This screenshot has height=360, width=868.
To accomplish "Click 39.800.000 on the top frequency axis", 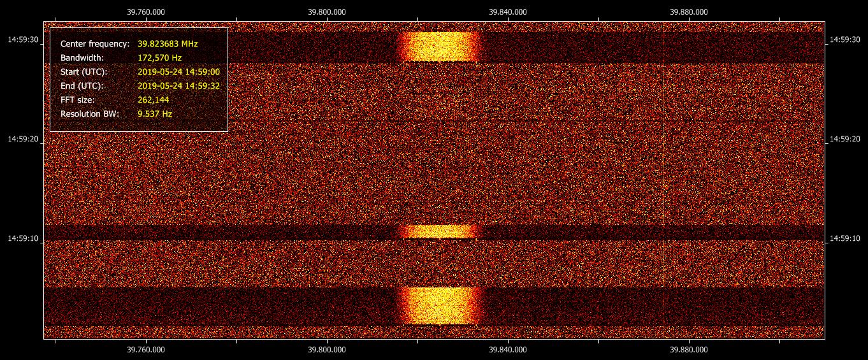I will (x=327, y=11).
